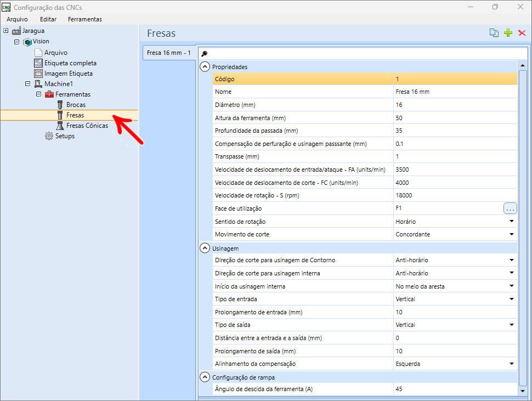This screenshot has height=401, width=532.
Task: Collapse the Propriedades section
Action: (205, 67)
